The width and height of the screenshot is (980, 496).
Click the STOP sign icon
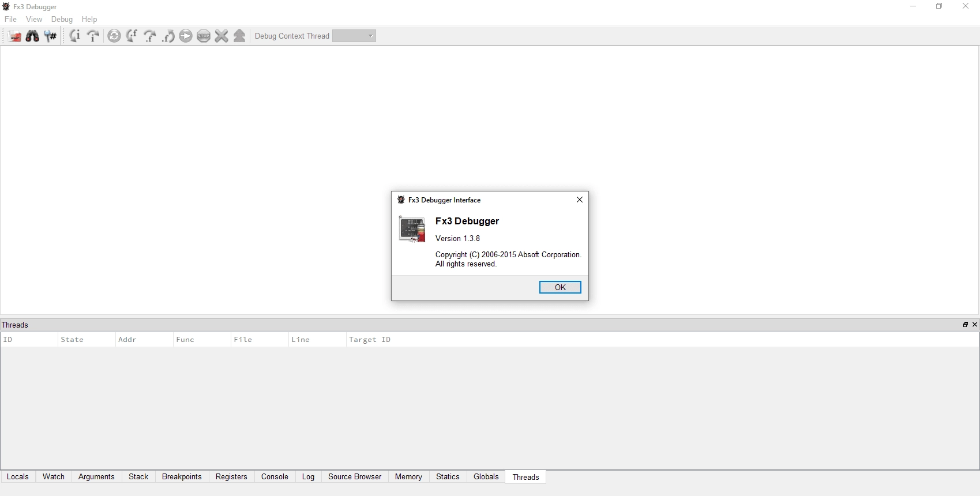coord(204,36)
